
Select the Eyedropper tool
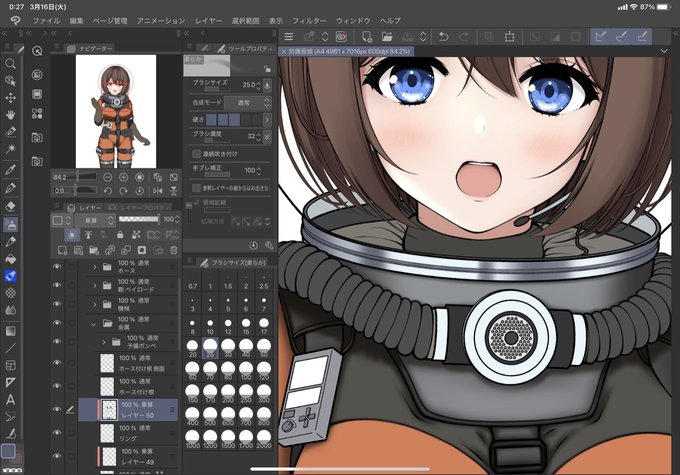10,170
